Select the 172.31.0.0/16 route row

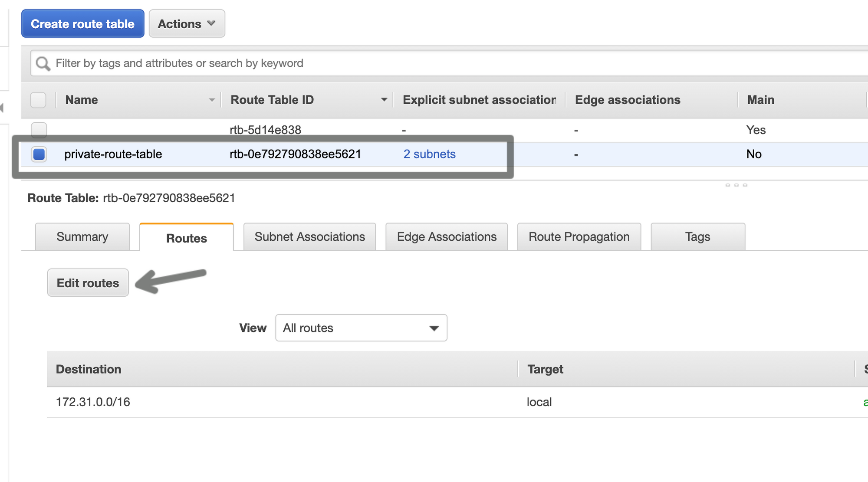93,402
